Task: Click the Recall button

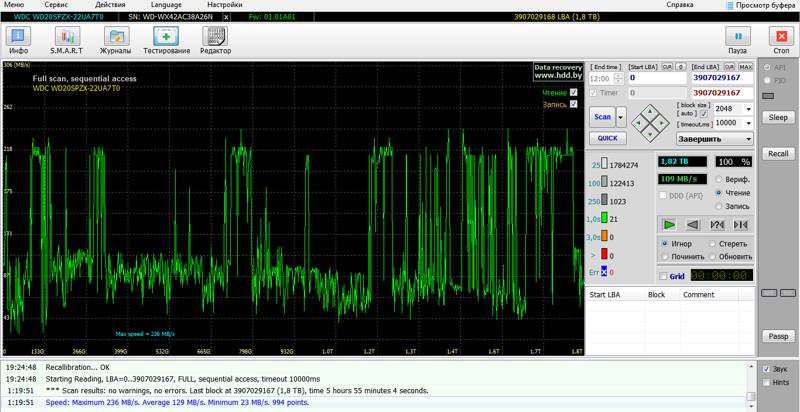Action: tap(778, 153)
